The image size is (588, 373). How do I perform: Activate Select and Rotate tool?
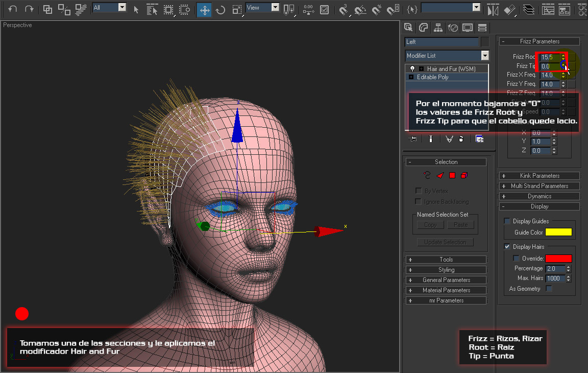[x=220, y=10]
